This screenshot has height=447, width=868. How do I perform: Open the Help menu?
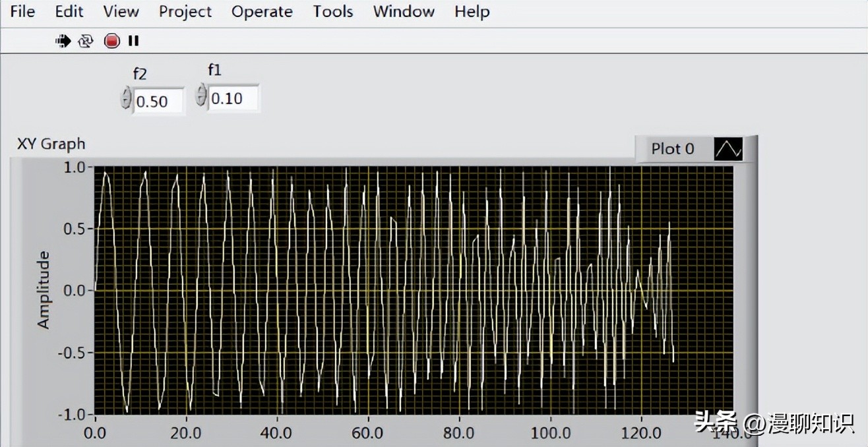click(471, 11)
